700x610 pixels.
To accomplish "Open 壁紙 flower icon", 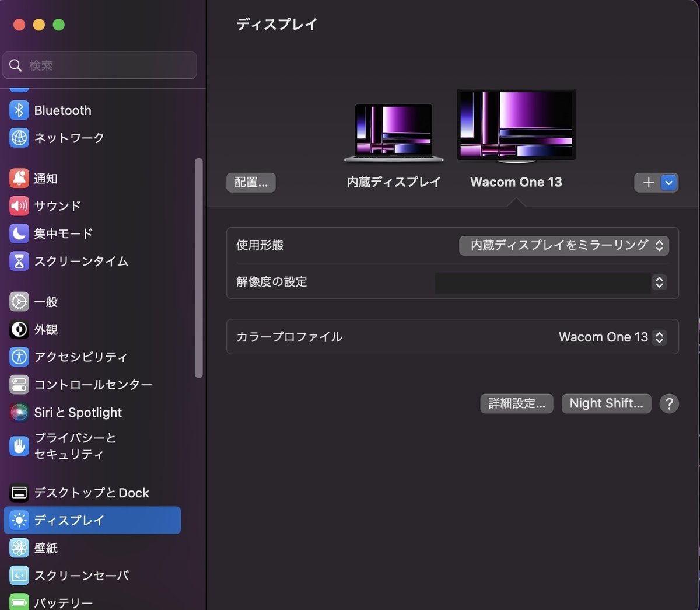I will pos(19,548).
